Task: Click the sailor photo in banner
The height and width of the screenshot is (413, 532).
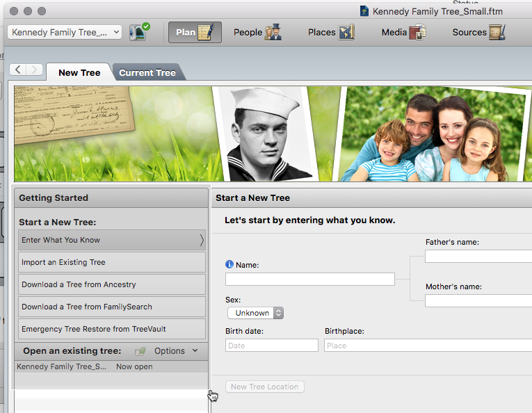Action: 266,133
